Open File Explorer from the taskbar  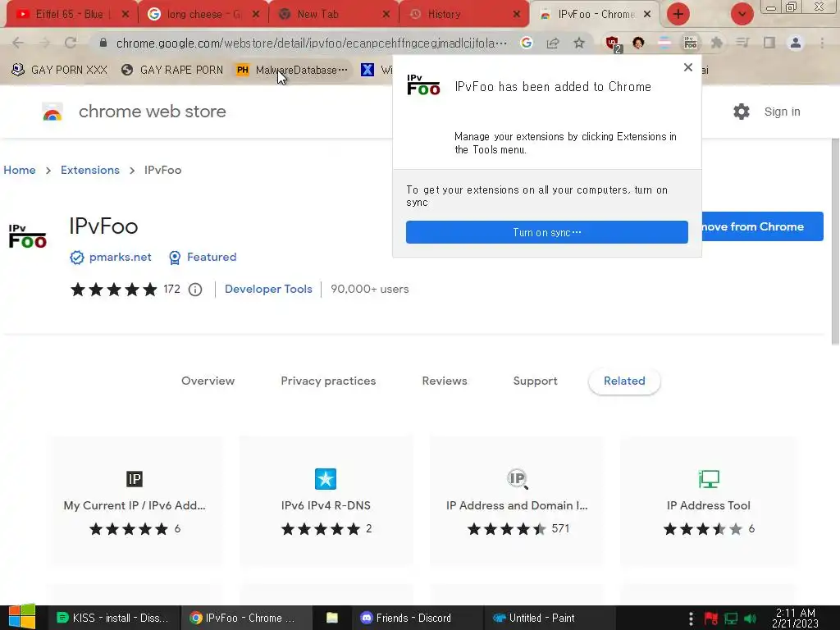coord(332,618)
